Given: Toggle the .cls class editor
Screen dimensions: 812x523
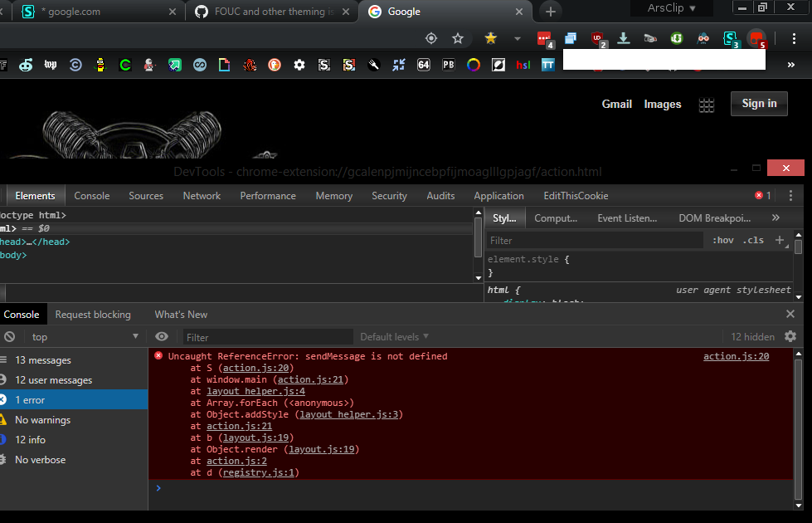Looking at the screenshot, I should click(x=753, y=240).
